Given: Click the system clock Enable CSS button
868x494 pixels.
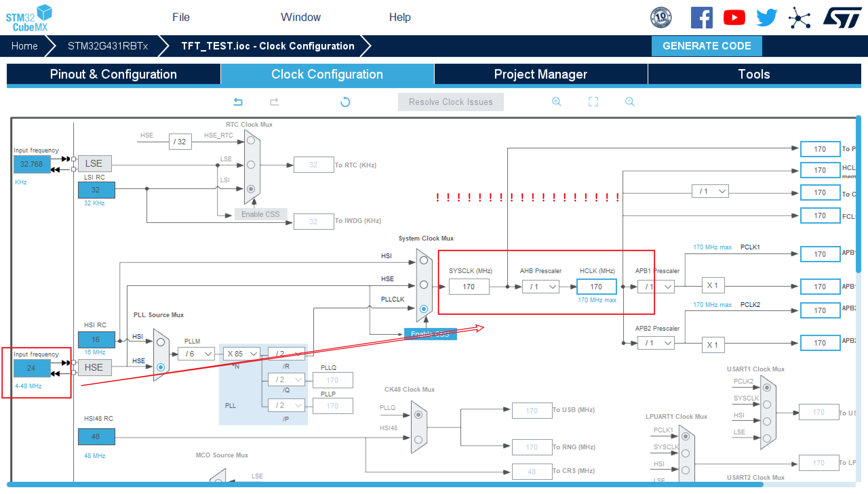Looking at the screenshot, I should [430, 334].
